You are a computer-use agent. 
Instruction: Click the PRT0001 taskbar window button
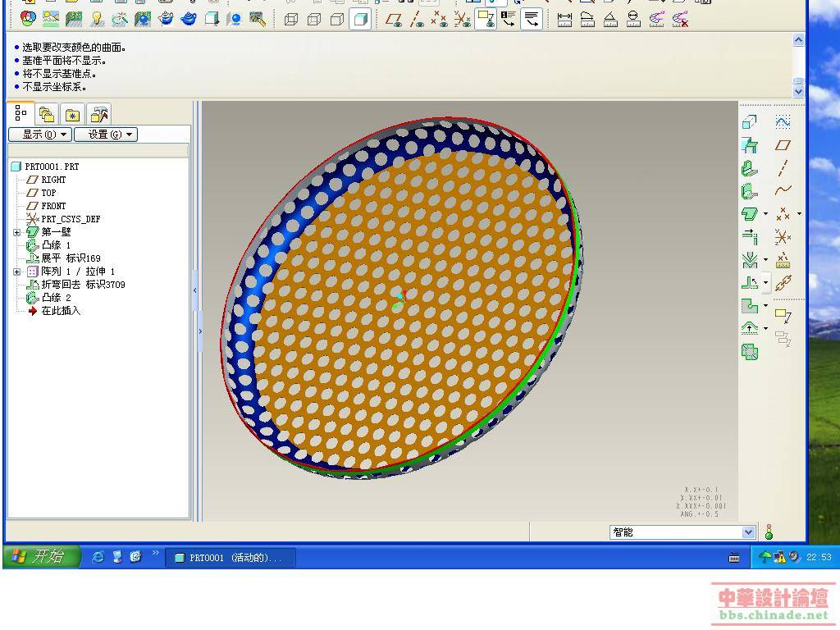230,558
